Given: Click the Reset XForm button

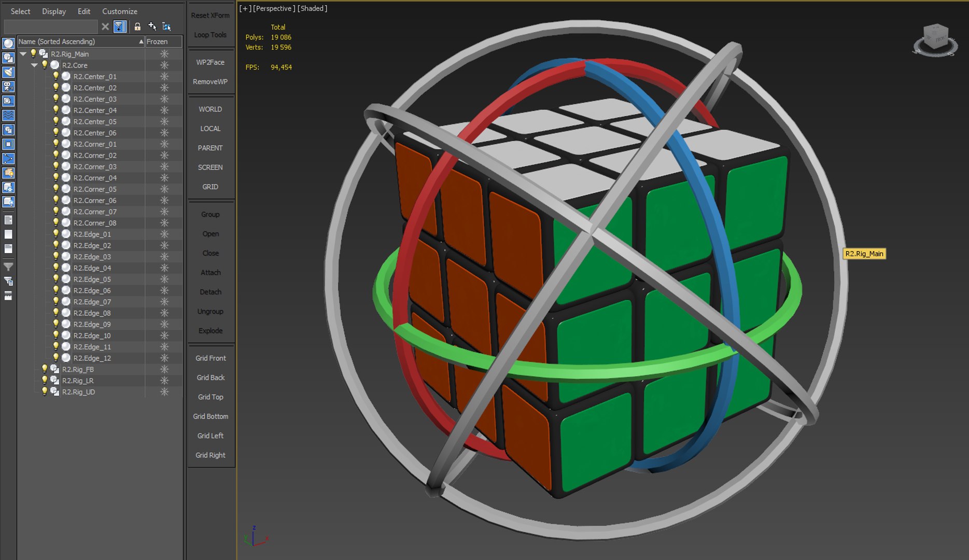Looking at the screenshot, I should pyautogui.click(x=210, y=15).
